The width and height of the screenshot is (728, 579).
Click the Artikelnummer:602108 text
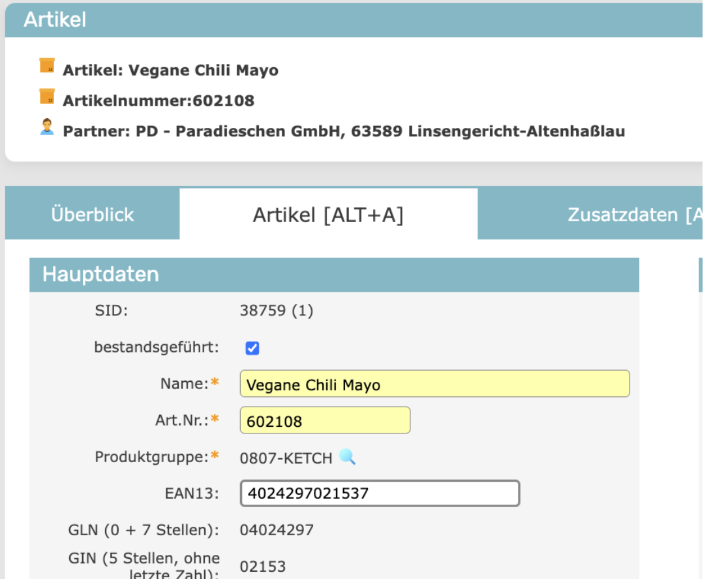click(x=159, y=101)
